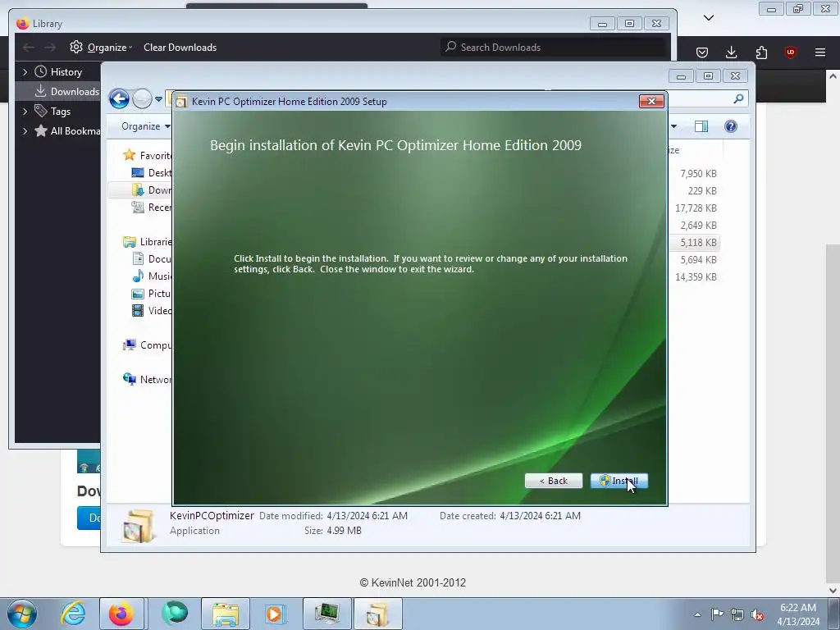Expand All Bookmarks tree item
The width and height of the screenshot is (840, 630).
(25, 130)
